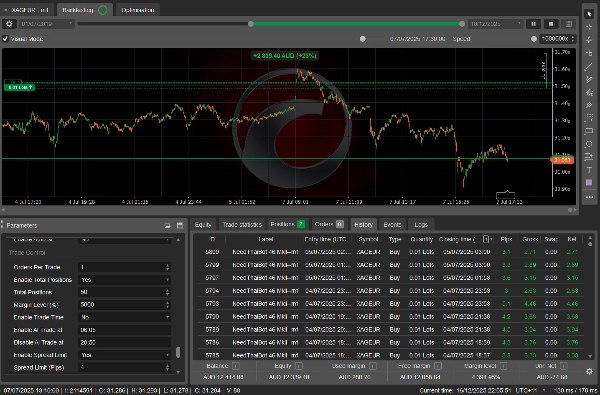
Task: Sort history by Symbol column
Action: (x=368, y=239)
